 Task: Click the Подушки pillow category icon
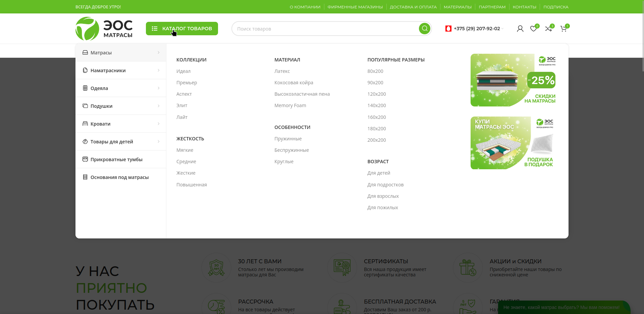[x=85, y=106]
